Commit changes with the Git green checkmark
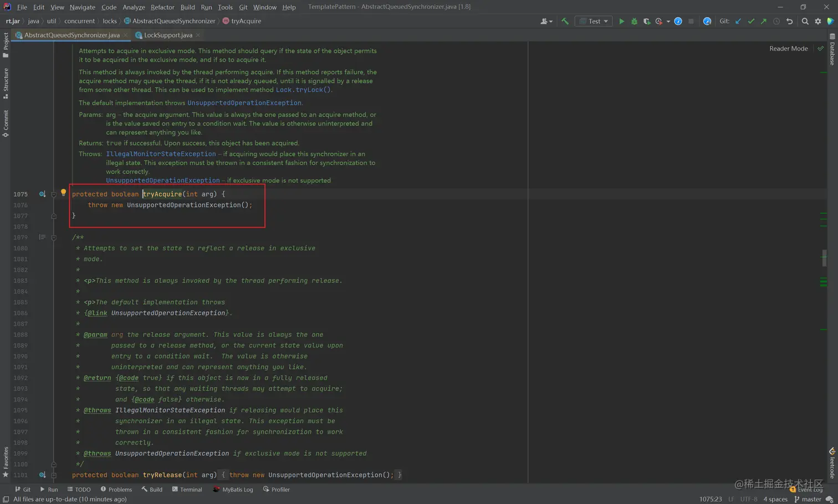The width and height of the screenshot is (838, 504). (x=751, y=21)
